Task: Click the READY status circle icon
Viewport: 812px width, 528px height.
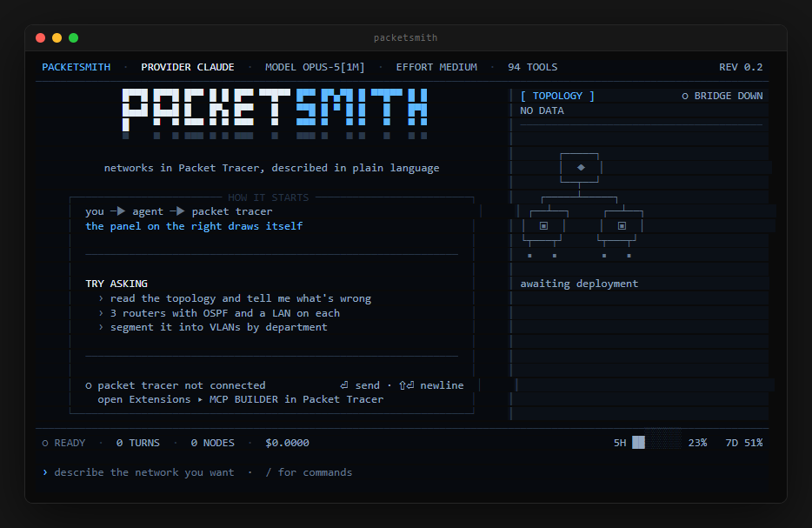Action: tap(45, 444)
